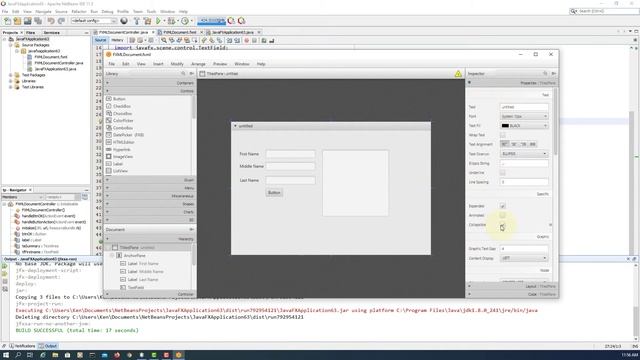Expand the Containers section in Library
640x360 pixels.
pos(150,83)
